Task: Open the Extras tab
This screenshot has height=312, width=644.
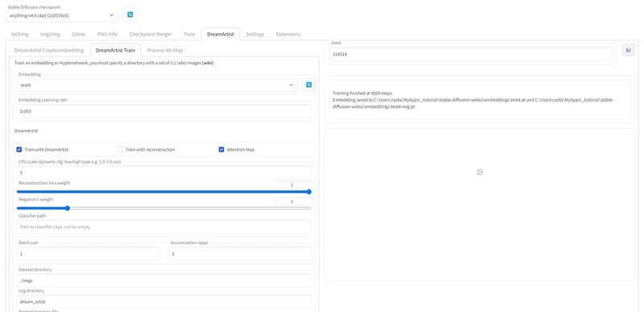Action: 78,34
